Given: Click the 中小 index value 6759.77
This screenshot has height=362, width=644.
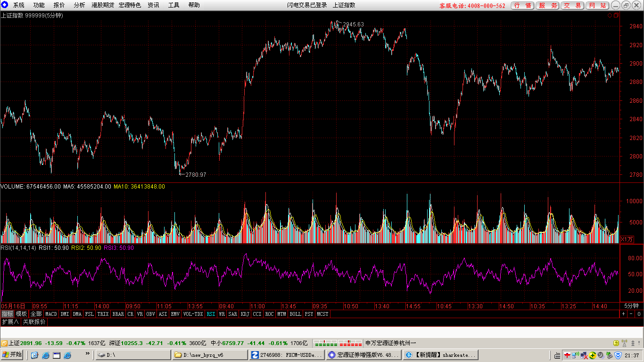Looking at the screenshot, I should 233,343.
